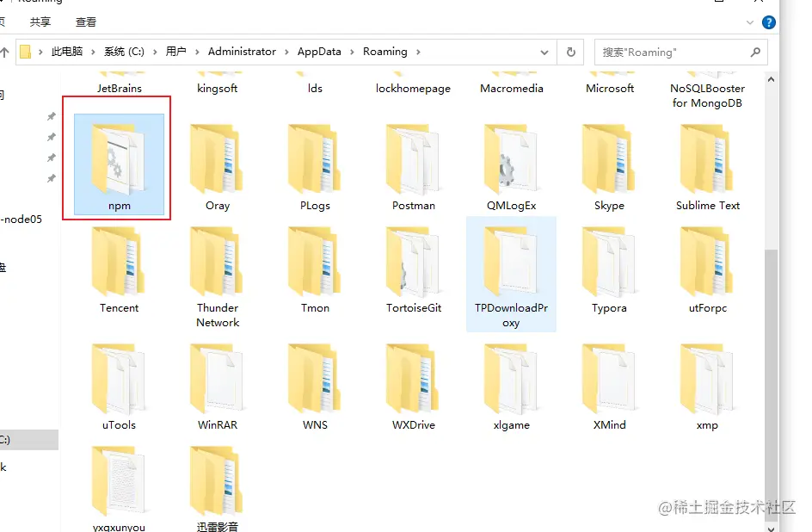Image resolution: width=812 pixels, height=532 pixels.
Task: Select the 迅雷影音 folder icon
Action: coord(217,481)
